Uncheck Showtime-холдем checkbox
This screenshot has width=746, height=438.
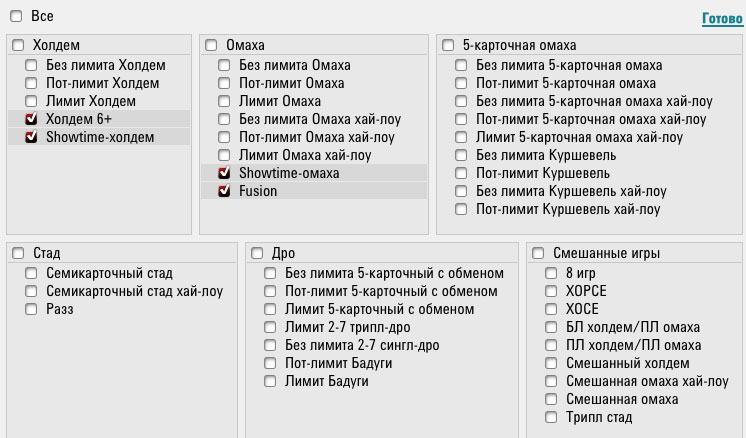pyautogui.click(x=31, y=137)
